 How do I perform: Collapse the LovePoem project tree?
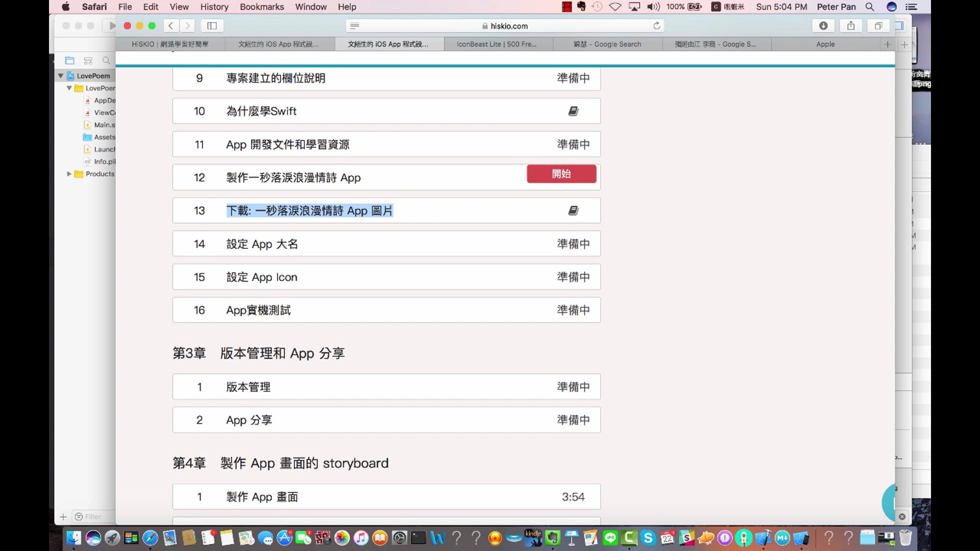pos(61,76)
